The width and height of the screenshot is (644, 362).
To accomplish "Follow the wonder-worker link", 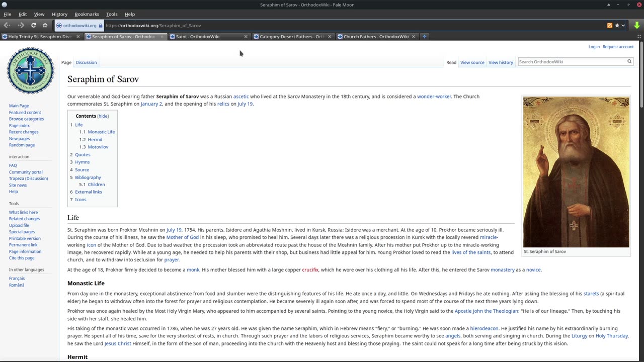I will pos(434,97).
